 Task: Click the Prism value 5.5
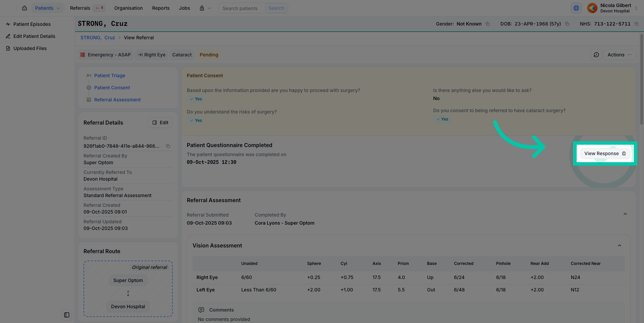[x=401, y=290]
